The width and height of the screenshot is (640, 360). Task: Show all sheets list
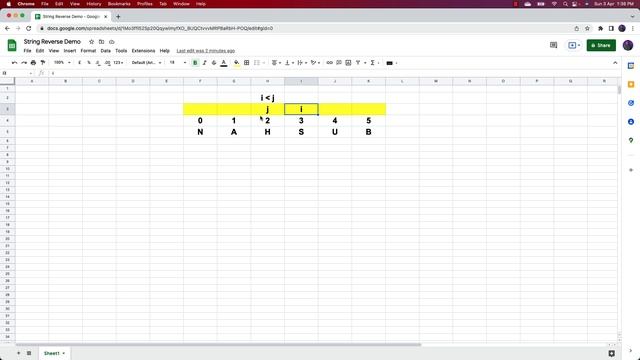pos(29,353)
